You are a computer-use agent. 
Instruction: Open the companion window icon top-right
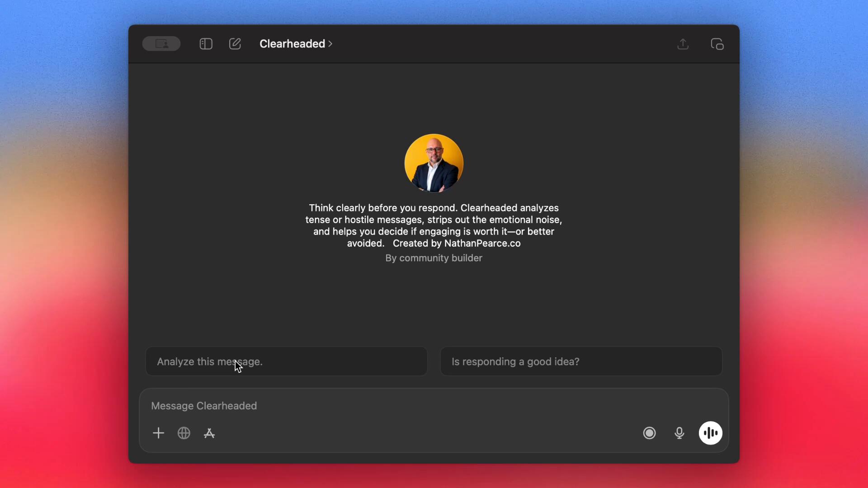click(x=717, y=44)
